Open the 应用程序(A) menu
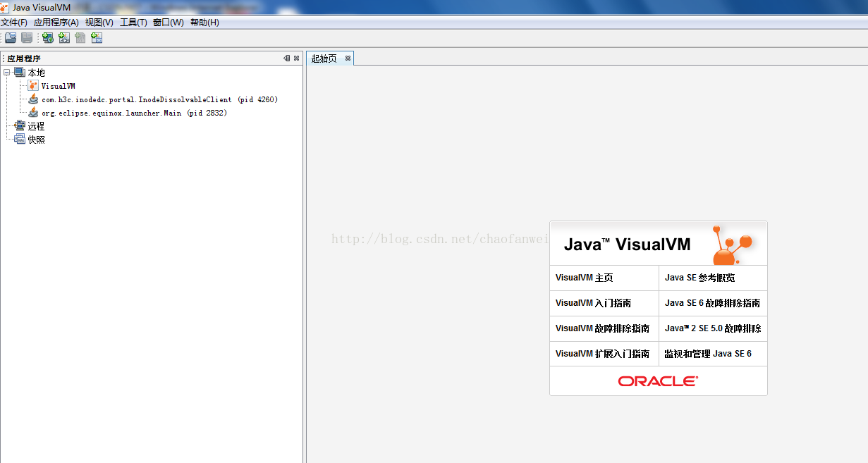 point(56,23)
